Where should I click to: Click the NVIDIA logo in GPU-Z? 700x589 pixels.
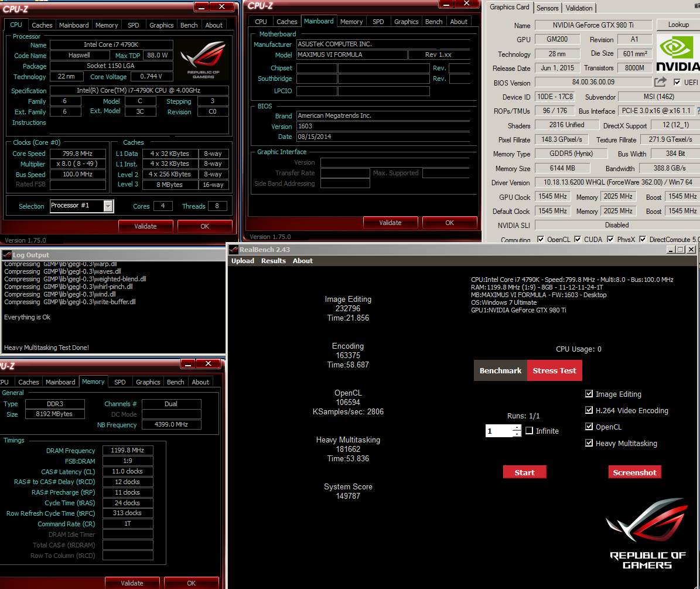coord(678,53)
